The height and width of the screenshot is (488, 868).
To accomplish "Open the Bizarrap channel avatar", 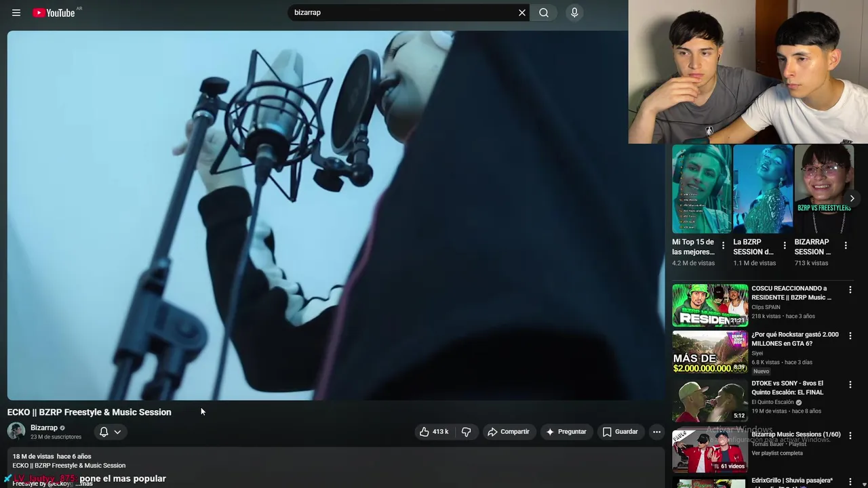I will [16, 431].
